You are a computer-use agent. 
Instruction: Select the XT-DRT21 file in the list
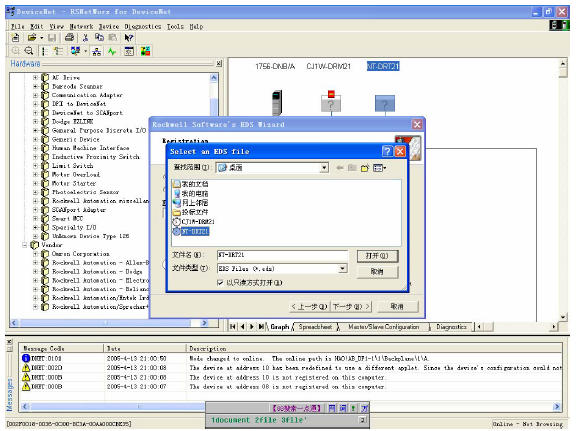tap(191, 232)
